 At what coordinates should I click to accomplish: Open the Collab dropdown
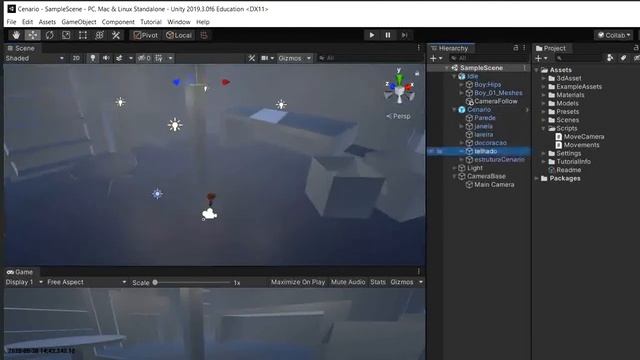[x=613, y=35]
